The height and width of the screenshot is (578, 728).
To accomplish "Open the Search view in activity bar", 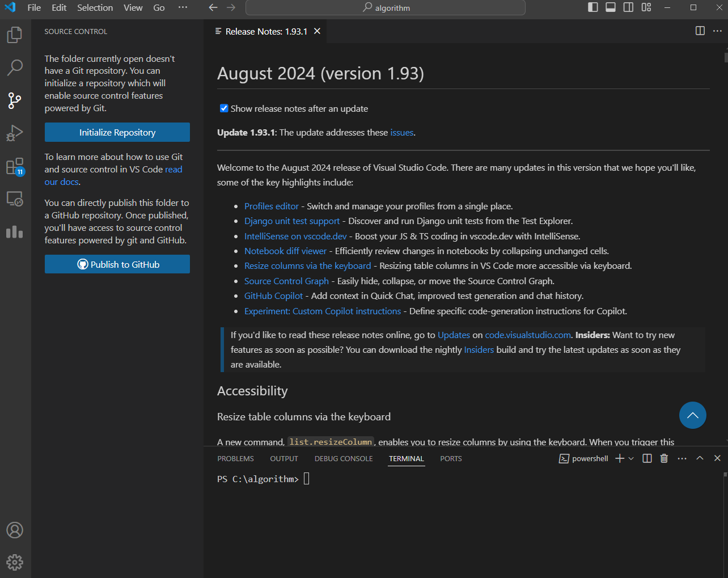I will [x=15, y=67].
